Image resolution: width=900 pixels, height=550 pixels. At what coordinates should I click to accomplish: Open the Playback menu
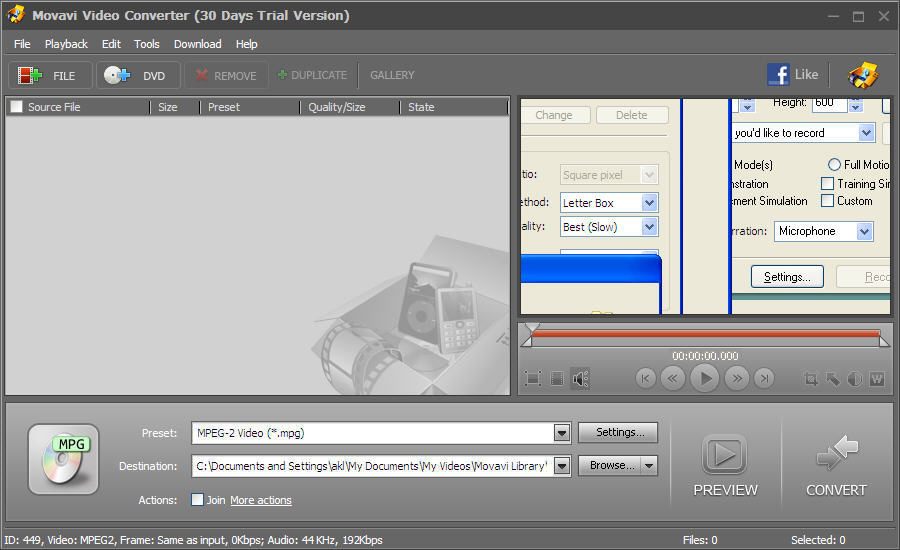tap(66, 44)
